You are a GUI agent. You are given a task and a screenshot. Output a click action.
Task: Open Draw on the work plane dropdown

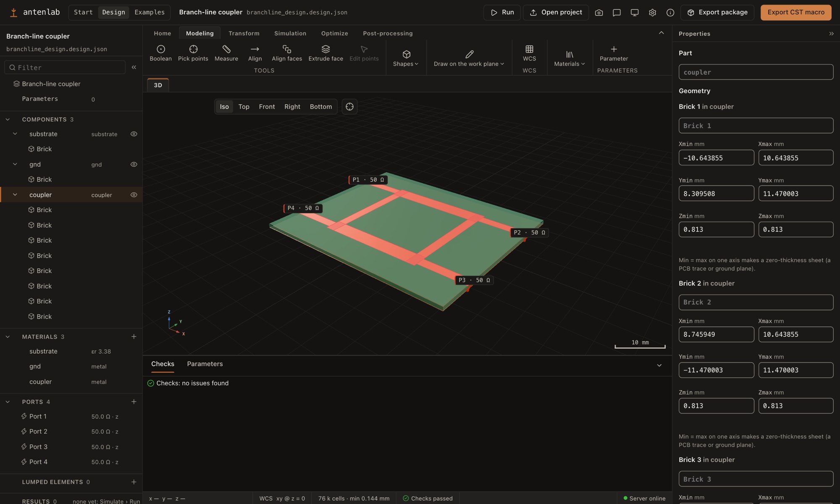tap(469, 58)
